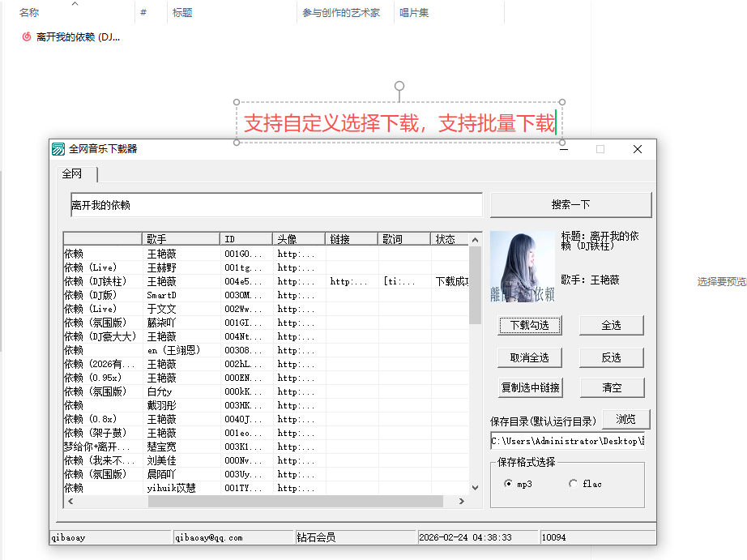
Task: Select the row 依赖 (Live) by 于文文
Action: coord(267,310)
